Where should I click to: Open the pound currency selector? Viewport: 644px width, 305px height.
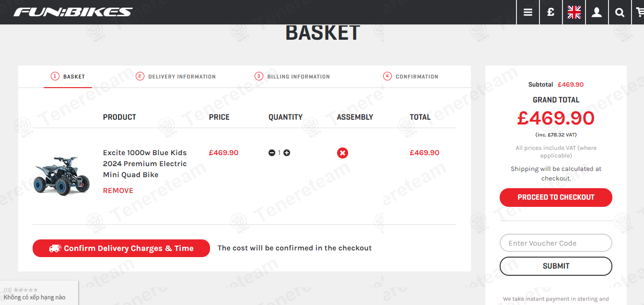[x=551, y=12]
